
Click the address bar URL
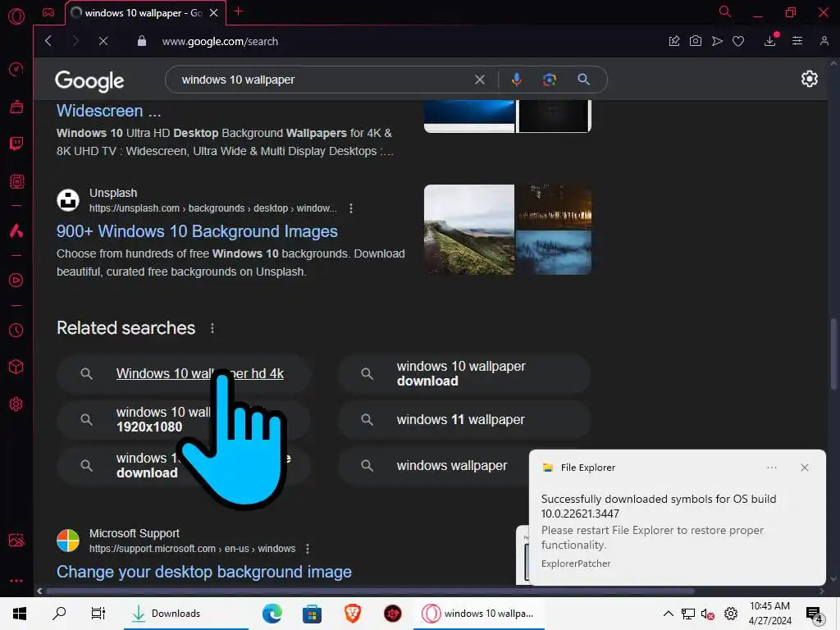point(220,41)
